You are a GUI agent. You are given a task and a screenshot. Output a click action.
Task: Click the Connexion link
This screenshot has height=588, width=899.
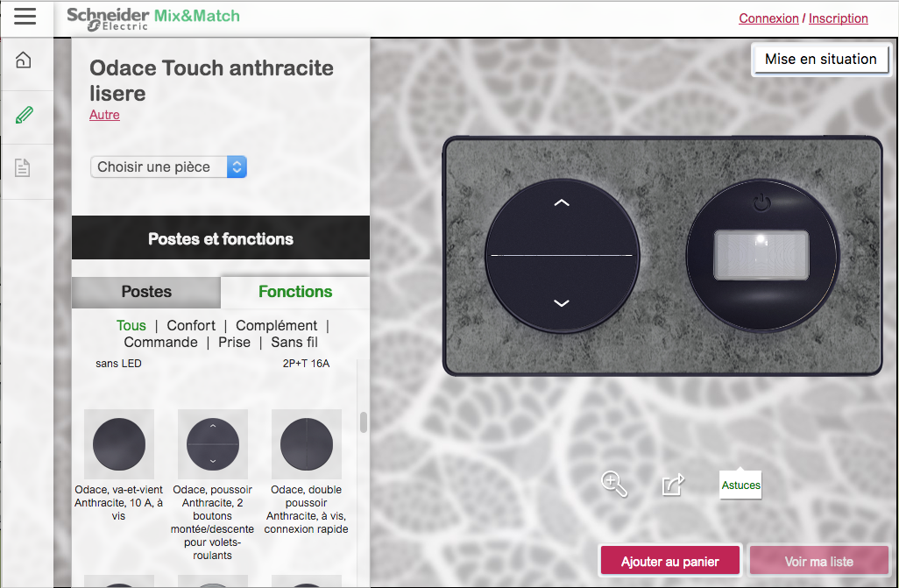click(768, 18)
